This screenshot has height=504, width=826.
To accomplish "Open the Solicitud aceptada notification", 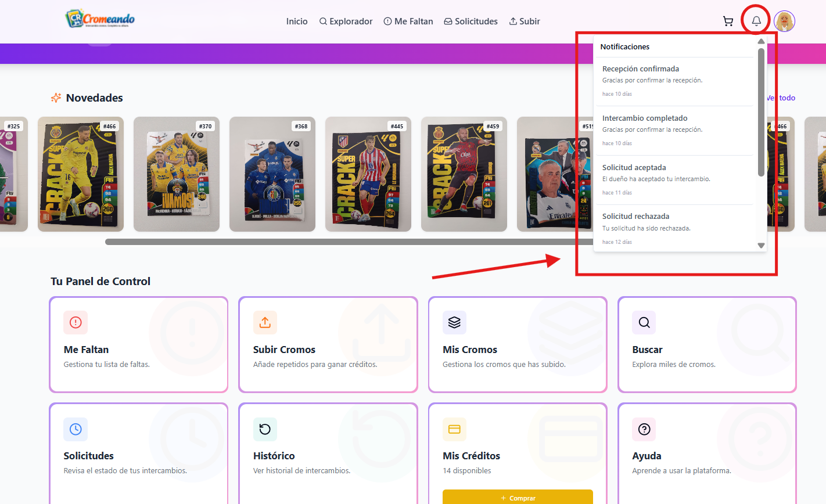I will click(674, 179).
